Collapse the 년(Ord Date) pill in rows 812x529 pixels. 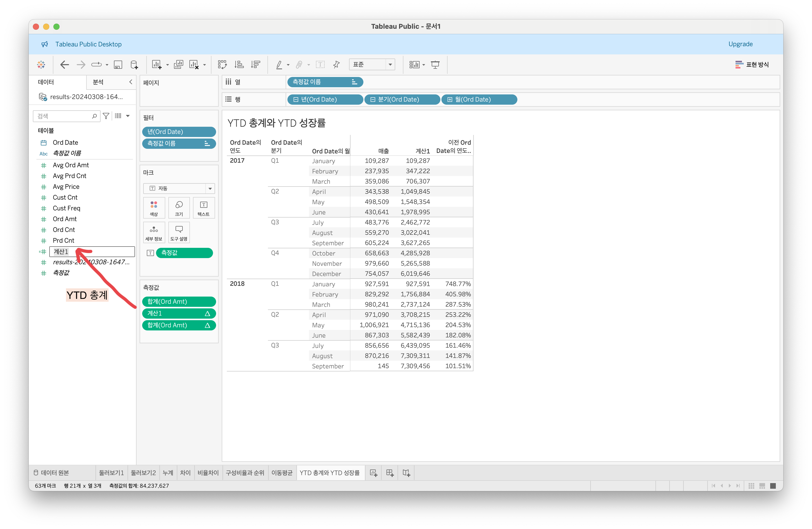tap(296, 100)
